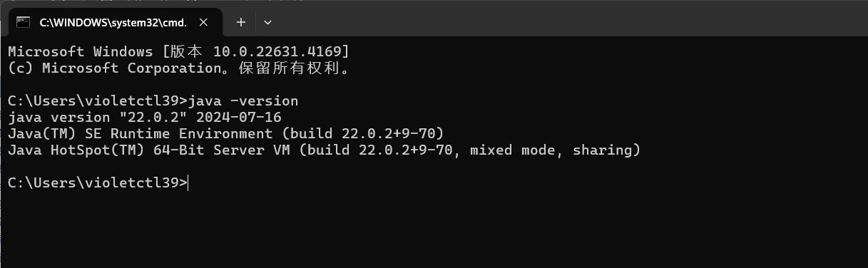Click "64-Bit Server VM" text

click(x=221, y=150)
